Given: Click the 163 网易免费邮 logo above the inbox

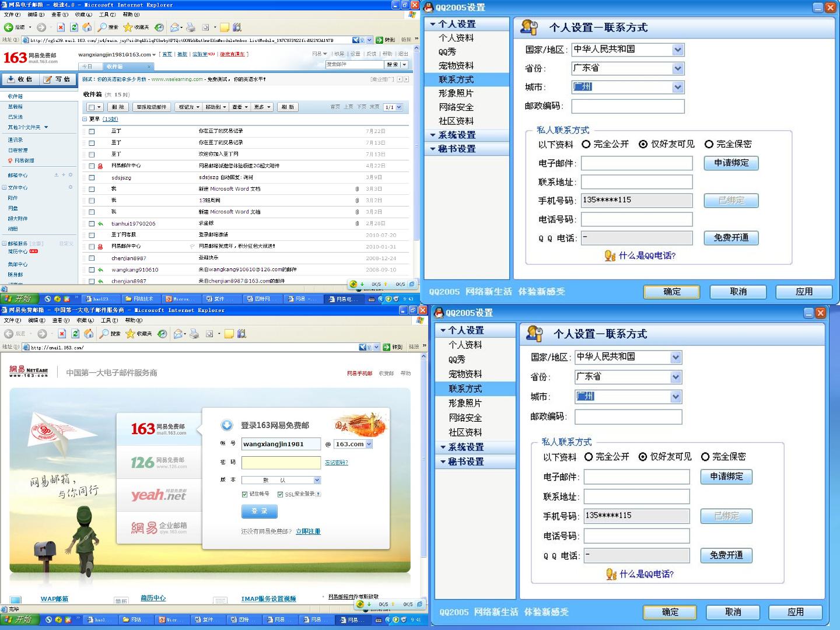Looking at the screenshot, I should click(x=31, y=57).
